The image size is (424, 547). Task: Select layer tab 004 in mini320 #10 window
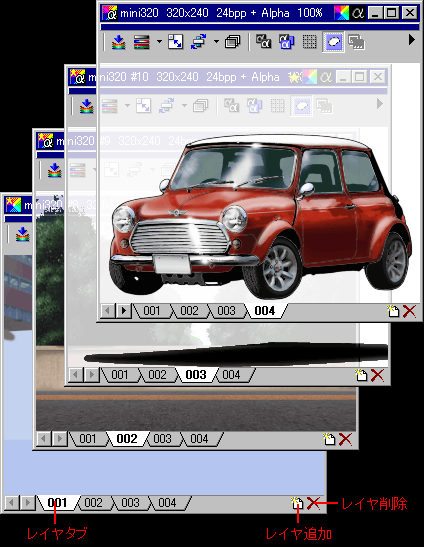point(231,375)
